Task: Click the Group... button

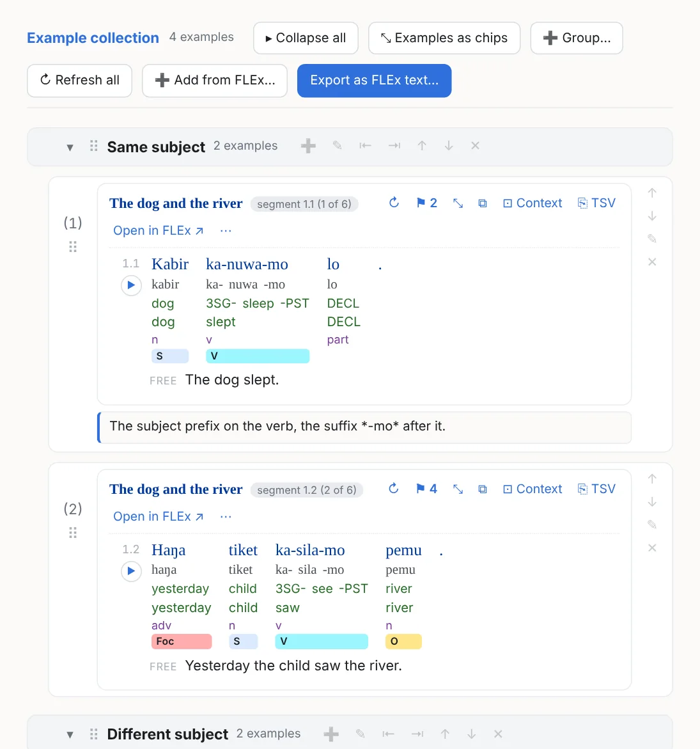Action: [x=577, y=38]
